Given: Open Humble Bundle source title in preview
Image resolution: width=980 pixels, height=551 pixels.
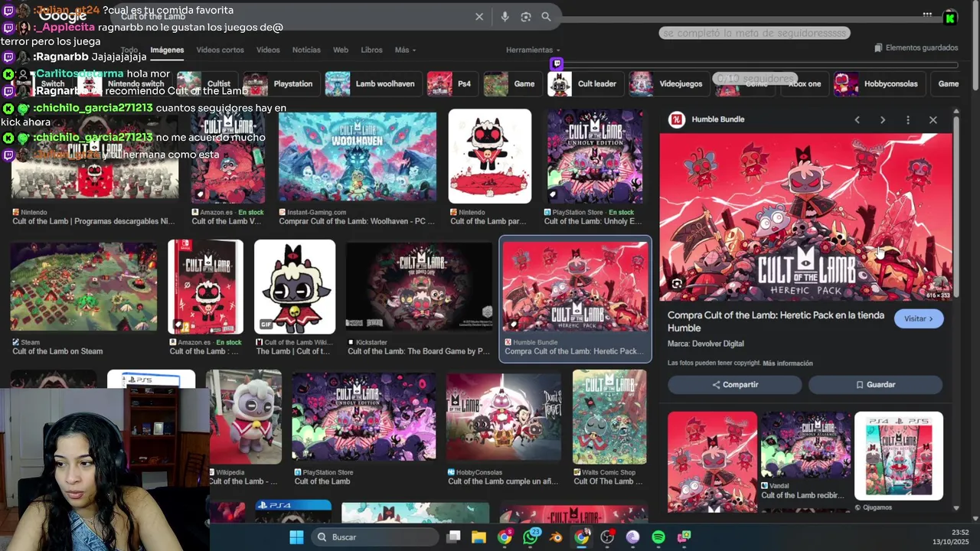Looking at the screenshot, I should coord(717,119).
